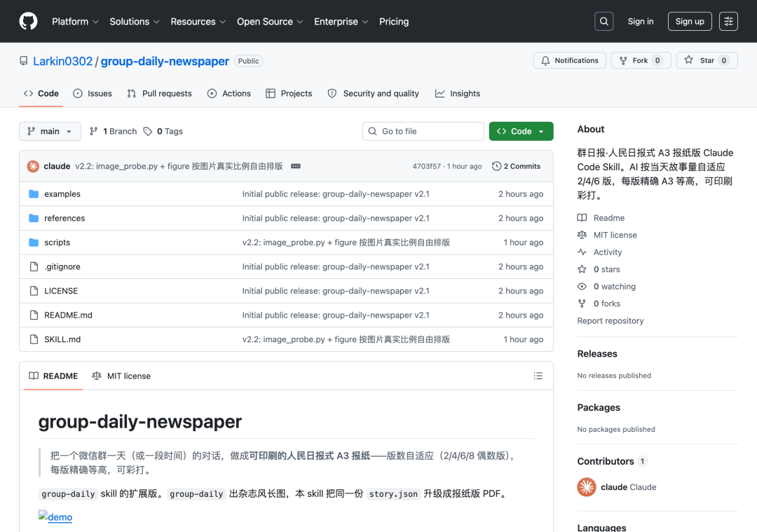Viewport: 757px width, 532px height.
Task: Expand the Enterprise menu
Action: pyautogui.click(x=341, y=21)
